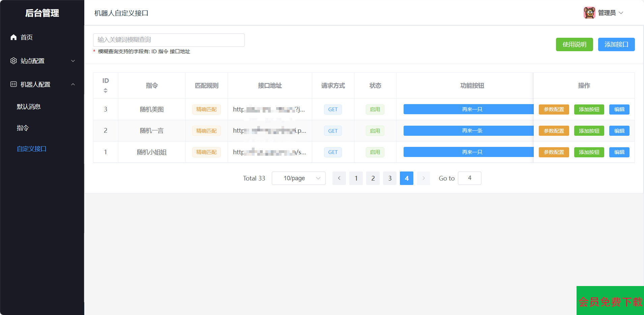Screen dimensions: 644x315
Task: Open the 默认消息 menu item
Action: pyautogui.click(x=29, y=107)
